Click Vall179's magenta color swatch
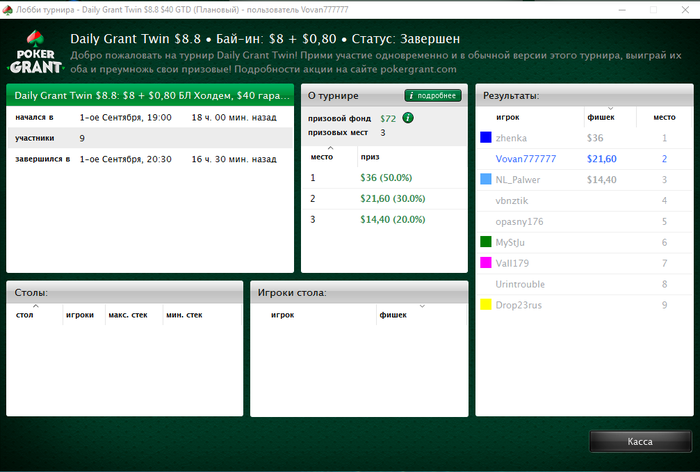Viewport: 700px width, 472px height. [x=485, y=263]
